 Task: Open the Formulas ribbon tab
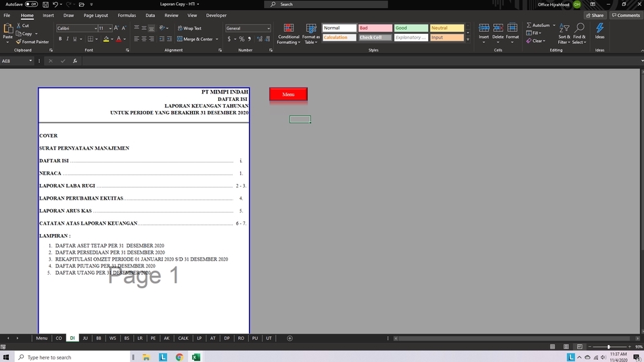[127, 15]
